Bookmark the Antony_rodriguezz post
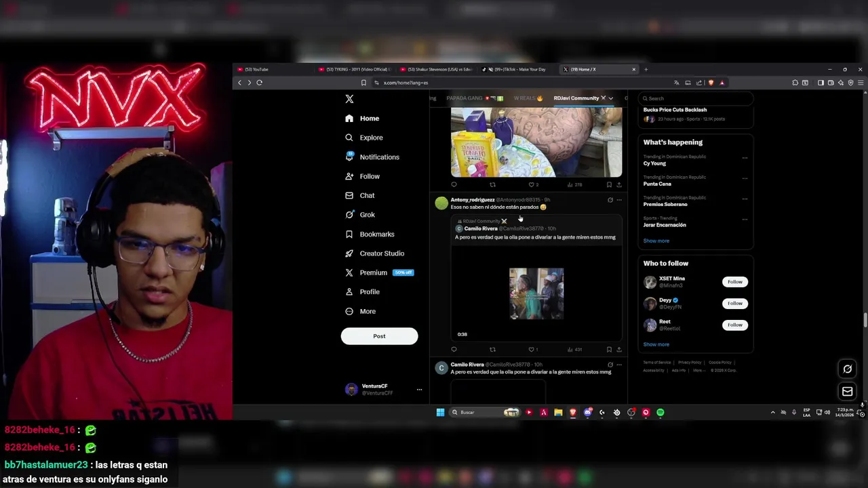 pos(609,350)
